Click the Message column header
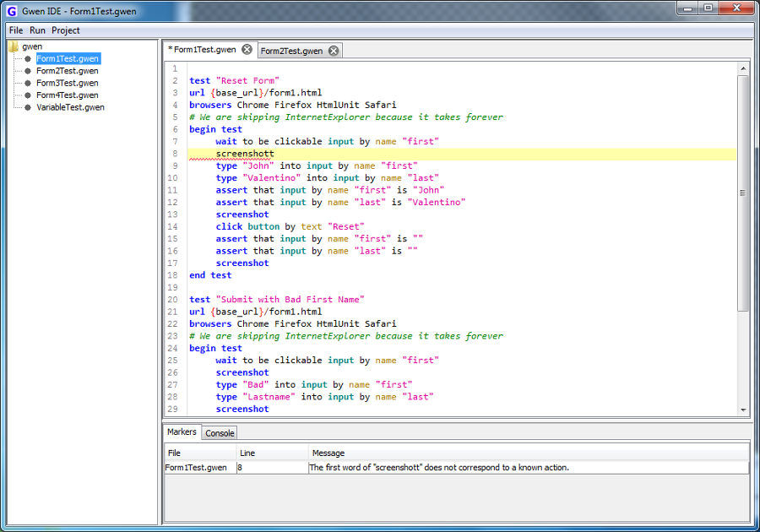The height and width of the screenshot is (532, 760). click(328, 453)
